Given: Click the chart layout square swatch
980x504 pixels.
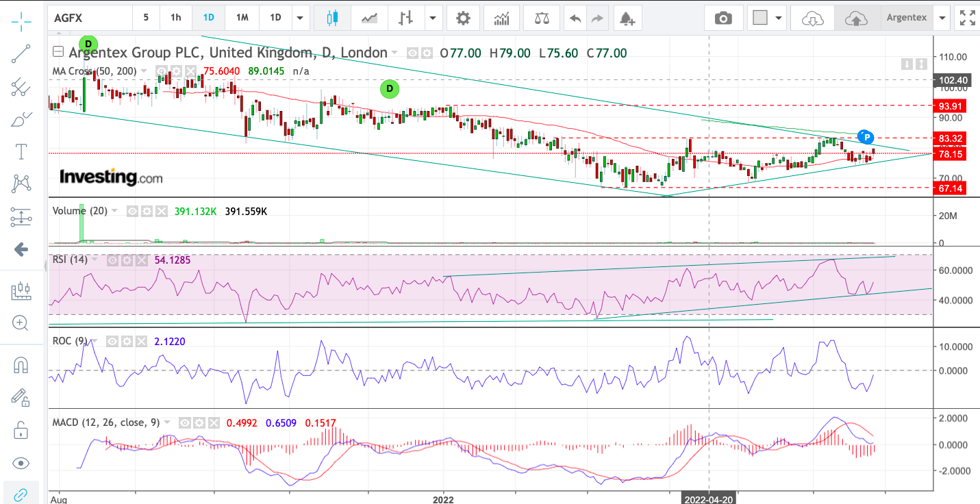Looking at the screenshot, I should point(759,18).
